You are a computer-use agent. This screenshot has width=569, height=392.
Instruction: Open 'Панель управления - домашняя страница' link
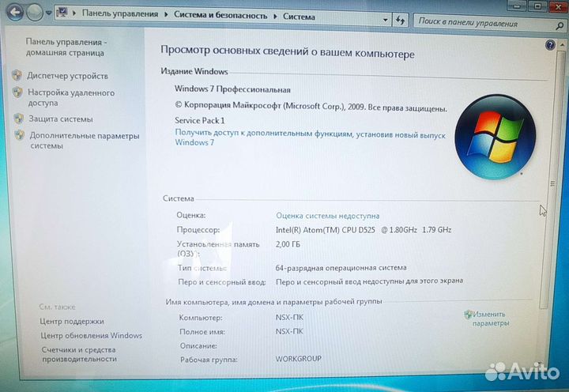pos(66,47)
